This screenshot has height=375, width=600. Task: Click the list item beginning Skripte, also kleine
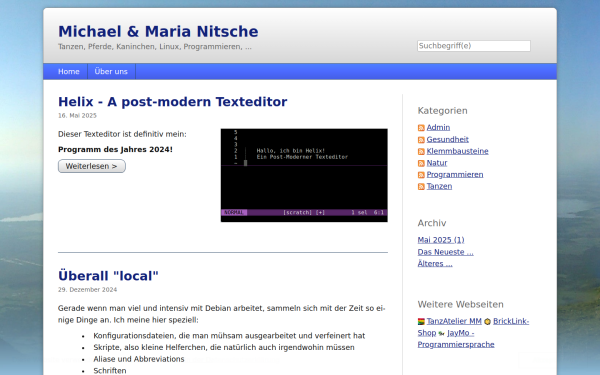[223, 347]
